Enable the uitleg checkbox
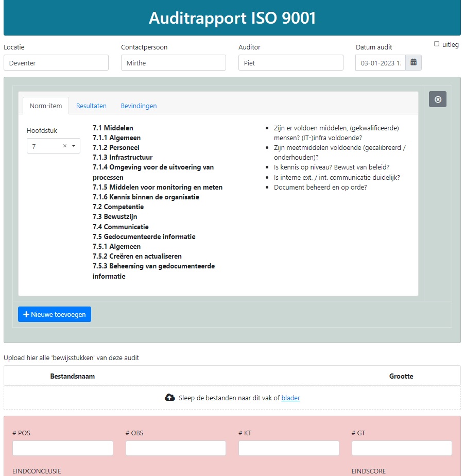The width and height of the screenshot is (464, 476). coord(437,43)
